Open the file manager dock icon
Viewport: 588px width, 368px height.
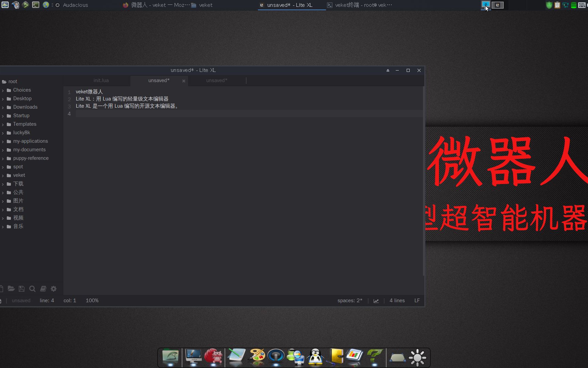[x=170, y=357]
